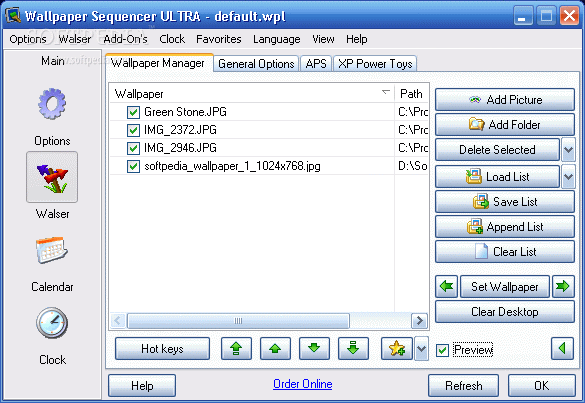Click the add-to-favorites star button
The width and height of the screenshot is (585, 403).
(x=397, y=349)
